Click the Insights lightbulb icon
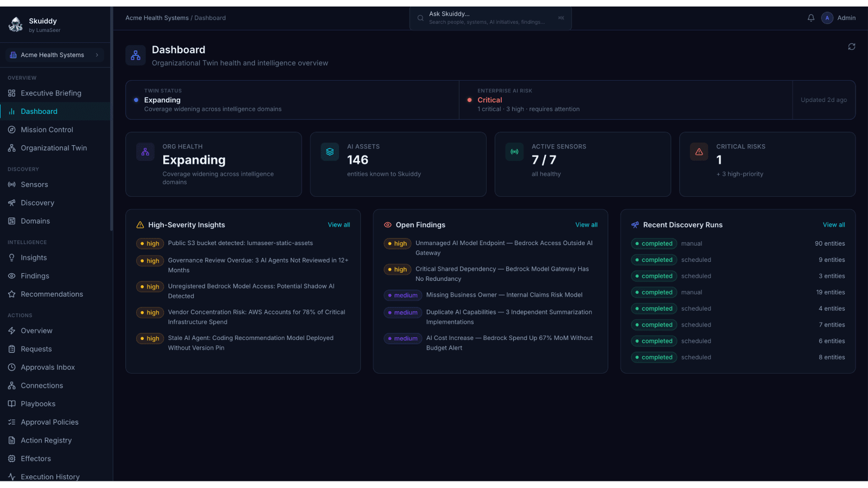This screenshot has height=488, width=868. pyautogui.click(x=11, y=258)
